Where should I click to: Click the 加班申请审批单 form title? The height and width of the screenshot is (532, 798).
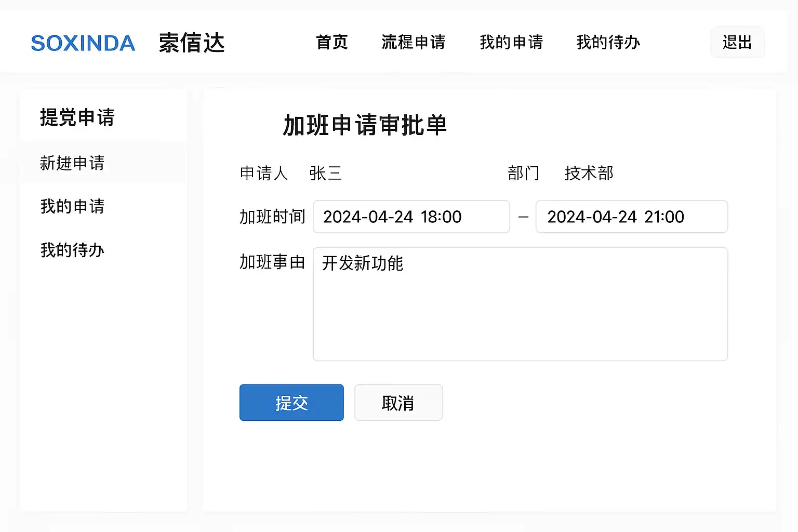365,125
